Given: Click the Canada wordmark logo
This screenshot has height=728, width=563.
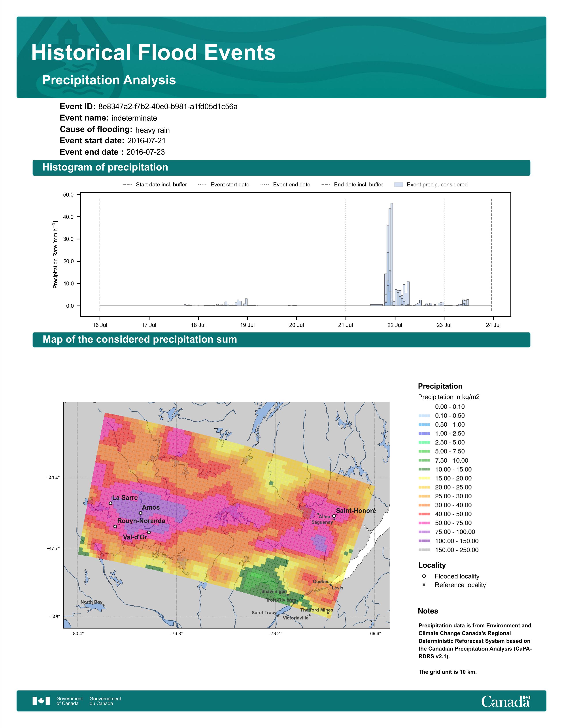Looking at the screenshot, I should [x=506, y=701].
